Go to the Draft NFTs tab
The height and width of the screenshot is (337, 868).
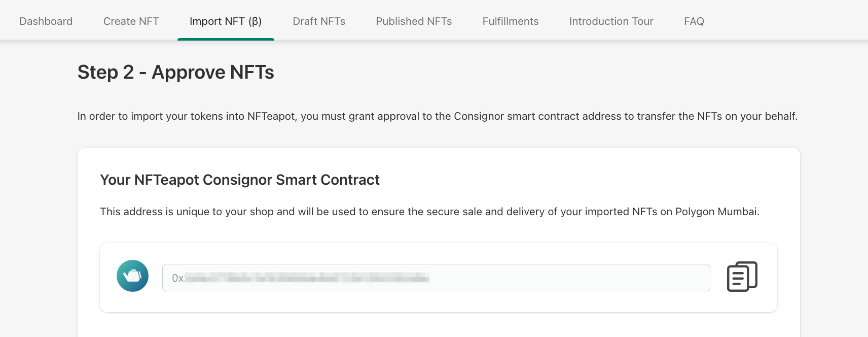319,21
